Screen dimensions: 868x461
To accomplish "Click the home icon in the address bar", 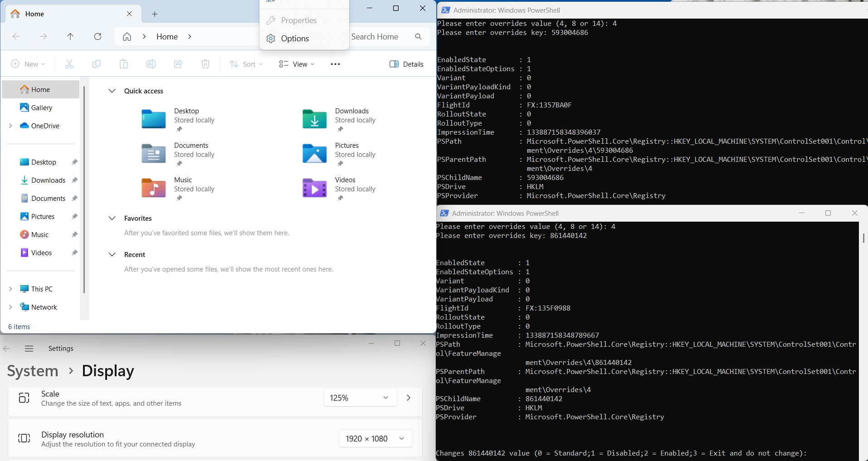I will point(127,37).
